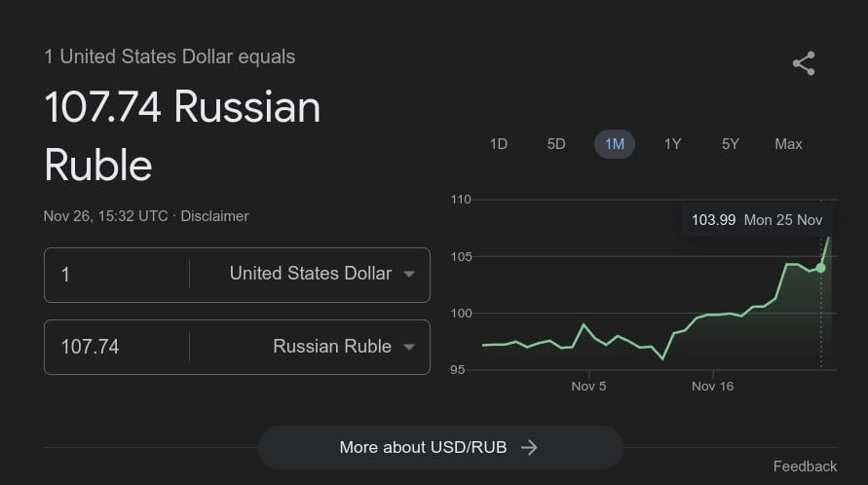
Task: Click the green chart data point marker
Action: click(820, 267)
